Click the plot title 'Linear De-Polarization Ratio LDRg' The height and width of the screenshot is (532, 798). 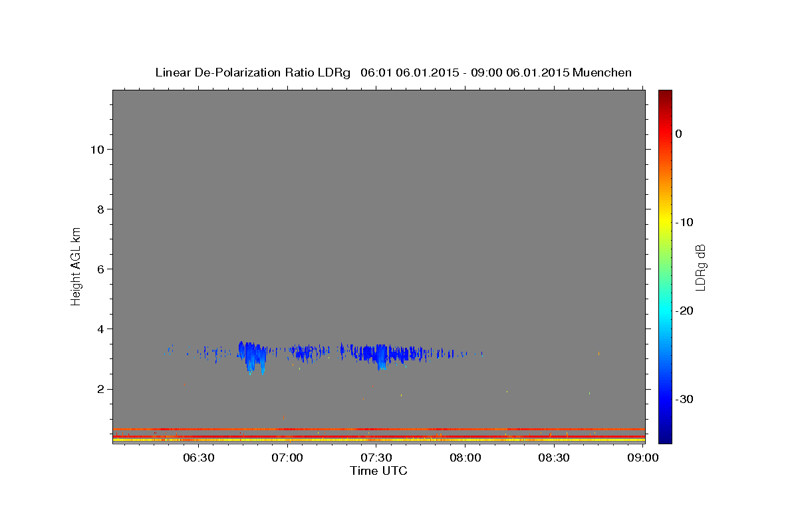252,72
